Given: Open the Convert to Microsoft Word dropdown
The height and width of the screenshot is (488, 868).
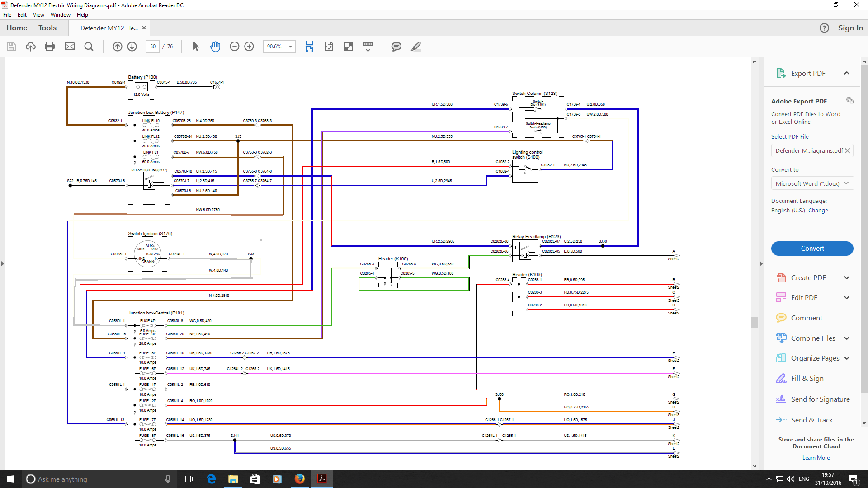Looking at the screenshot, I should pyautogui.click(x=812, y=183).
